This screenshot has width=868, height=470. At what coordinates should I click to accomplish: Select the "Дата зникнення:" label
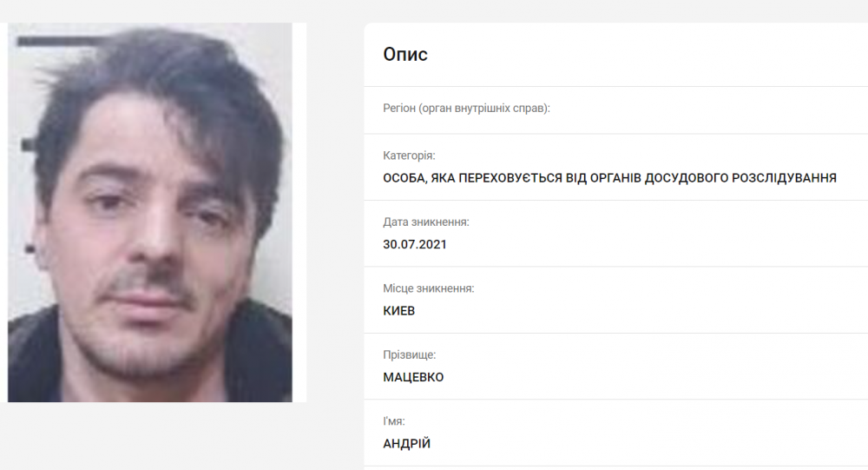(x=425, y=222)
